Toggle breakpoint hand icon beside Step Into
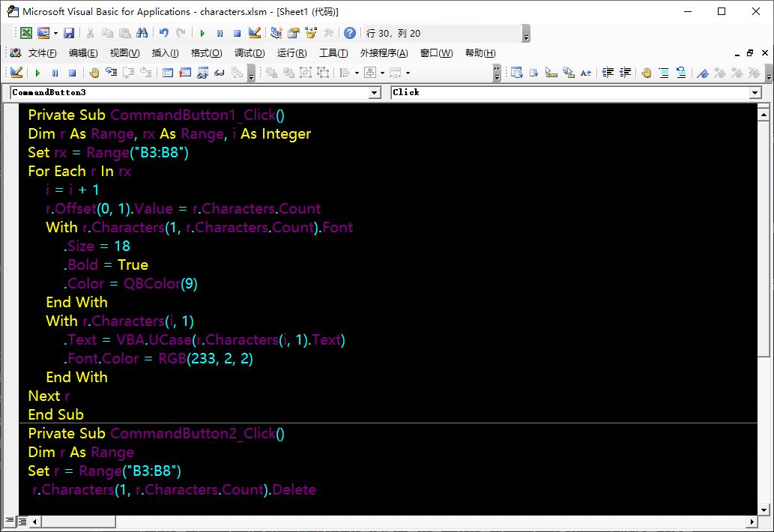The height and width of the screenshot is (532, 774). (94, 73)
